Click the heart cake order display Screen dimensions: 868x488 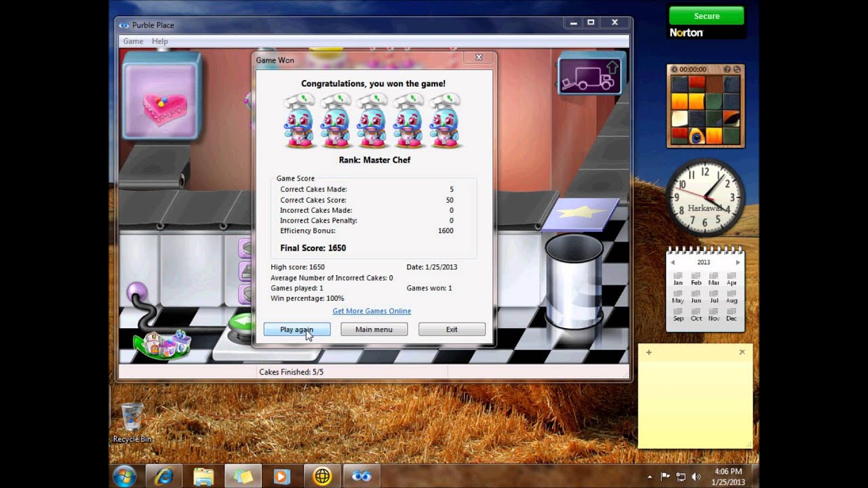coord(161,96)
